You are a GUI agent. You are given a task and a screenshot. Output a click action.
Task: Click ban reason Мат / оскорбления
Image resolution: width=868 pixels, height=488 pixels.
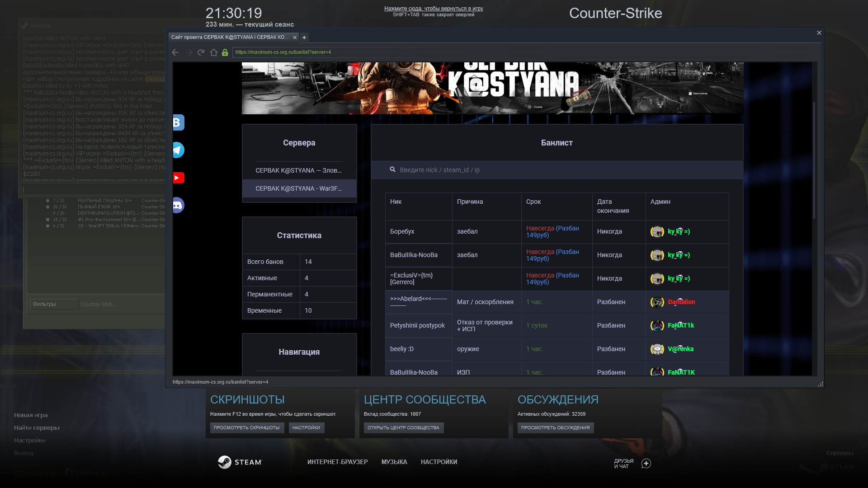[485, 302]
